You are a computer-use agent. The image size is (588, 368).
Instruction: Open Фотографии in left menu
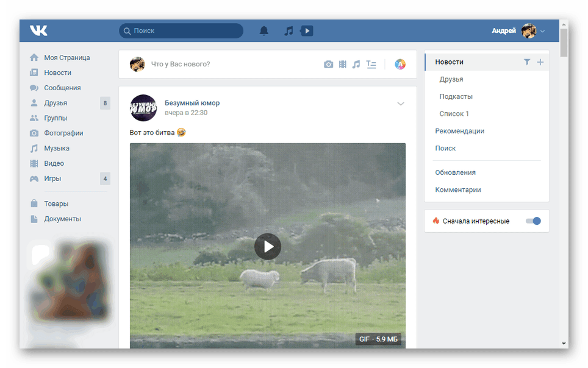click(64, 133)
